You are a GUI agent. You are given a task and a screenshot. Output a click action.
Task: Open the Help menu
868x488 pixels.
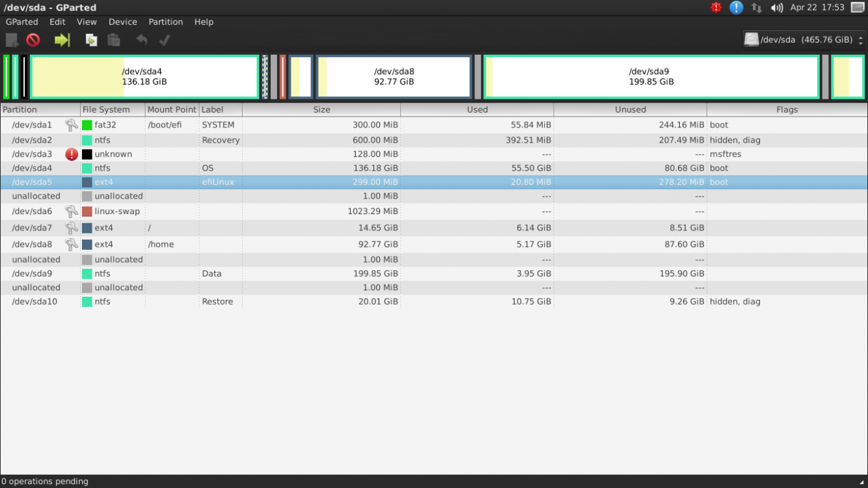pos(204,21)
